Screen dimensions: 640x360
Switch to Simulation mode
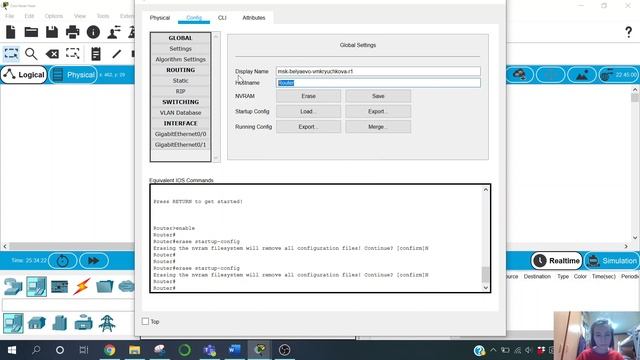[x=612, y=261]
